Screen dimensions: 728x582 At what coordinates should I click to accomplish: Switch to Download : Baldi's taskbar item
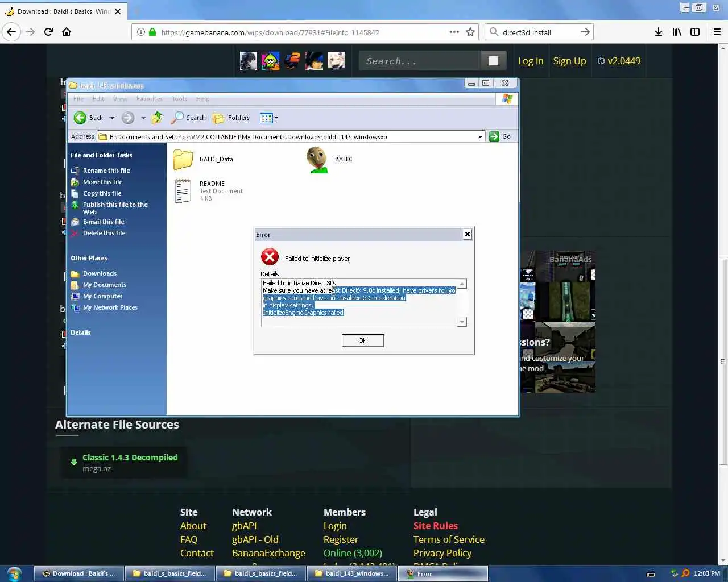tap(79, 573)
